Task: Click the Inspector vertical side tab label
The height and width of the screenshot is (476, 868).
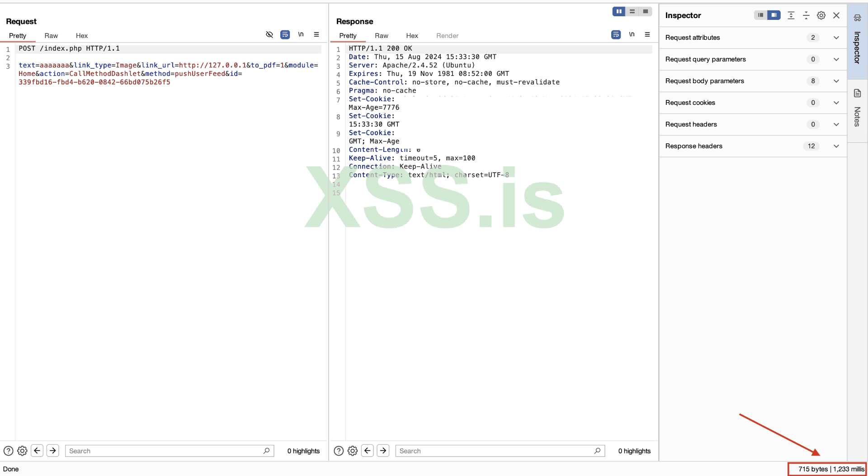Action: (x=857, y=47)
